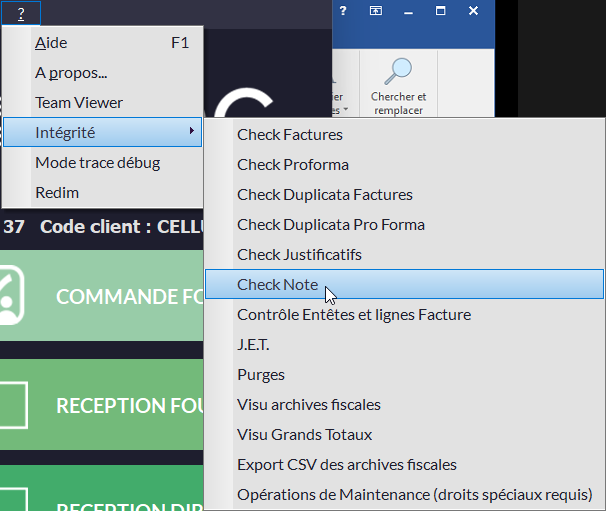The height and width of the screenshot is (511, 606).
Task: Click Check Proforma entry
Action: pos(293,165)
